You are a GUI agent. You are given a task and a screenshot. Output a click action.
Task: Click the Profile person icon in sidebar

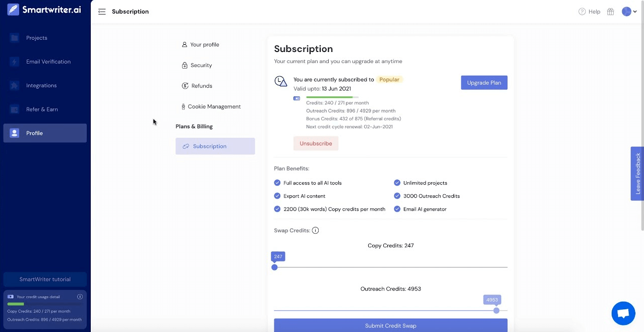point(15,133)
